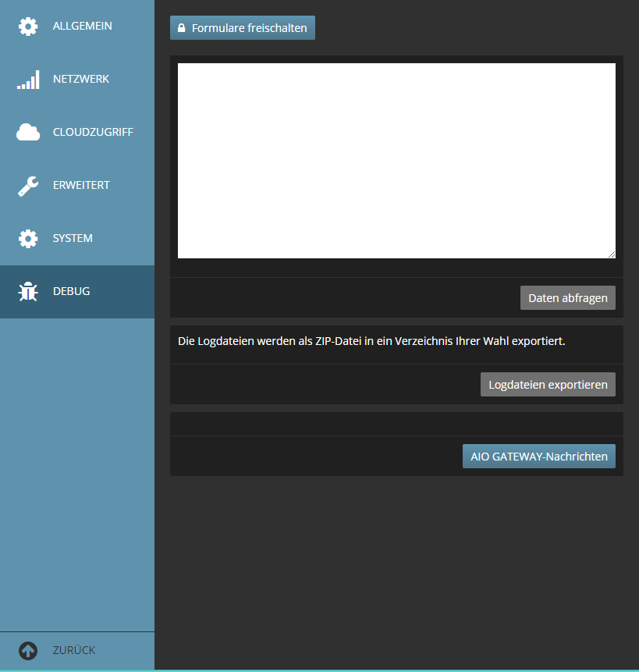Click the text area resize handle corner

click(611, 254)
